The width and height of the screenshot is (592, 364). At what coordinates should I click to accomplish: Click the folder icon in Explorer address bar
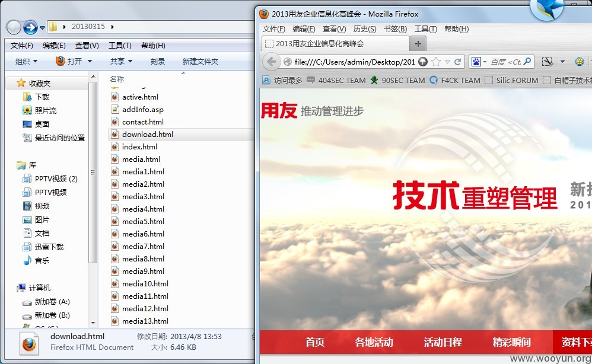click(53, 27)
